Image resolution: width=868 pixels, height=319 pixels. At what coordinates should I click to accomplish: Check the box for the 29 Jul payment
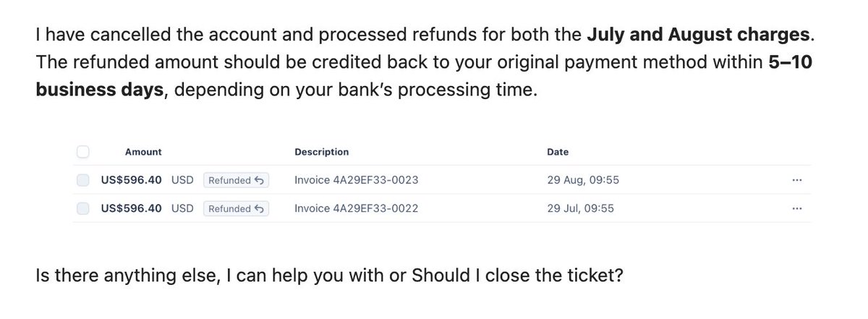82,208
